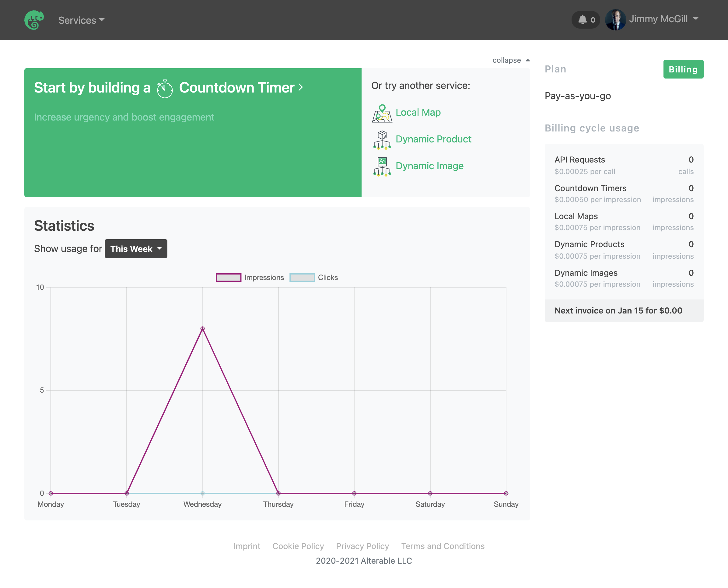Open the Privacy Policy footer link

(362, 546)
